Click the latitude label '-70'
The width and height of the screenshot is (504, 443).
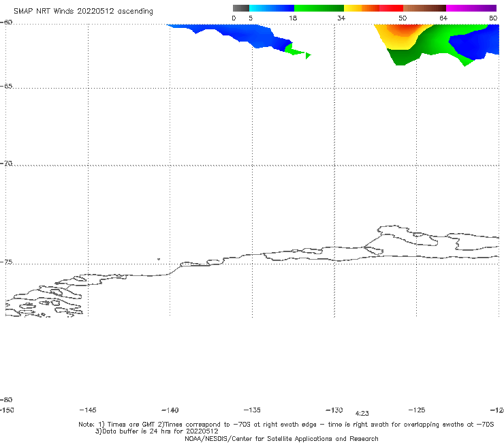coord(6,164)
